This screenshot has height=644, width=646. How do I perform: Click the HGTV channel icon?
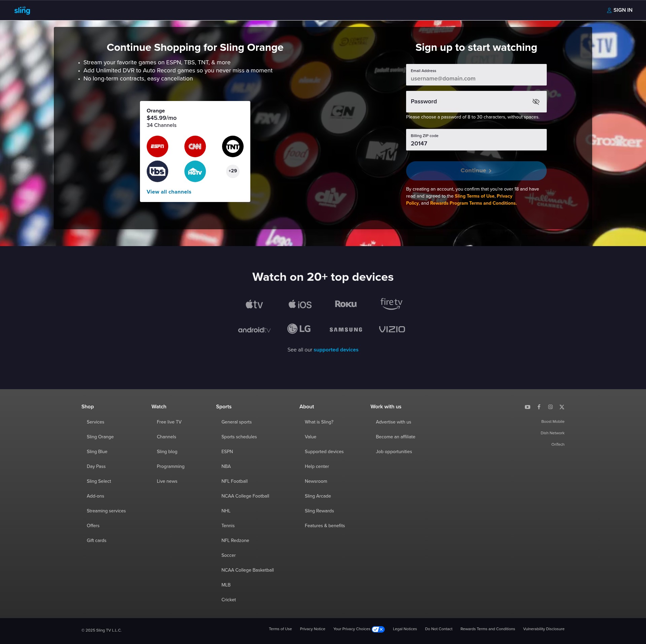(x=195, y=171)
